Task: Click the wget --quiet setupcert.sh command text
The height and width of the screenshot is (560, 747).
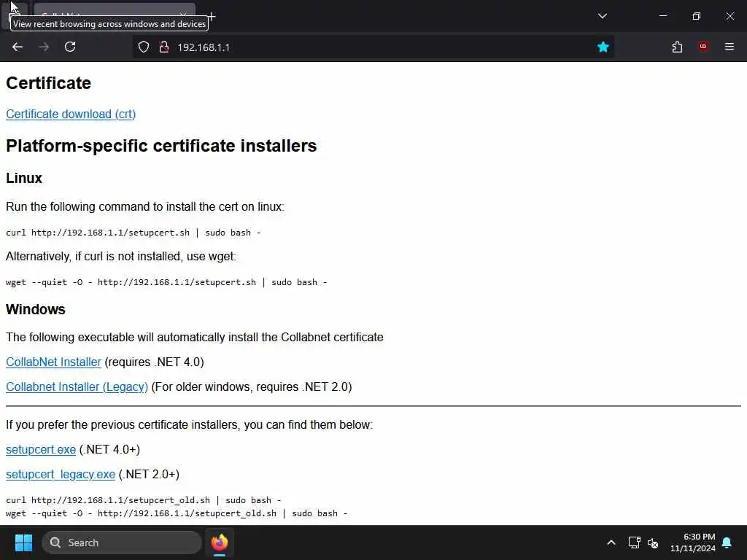Action: coord(167,282)
